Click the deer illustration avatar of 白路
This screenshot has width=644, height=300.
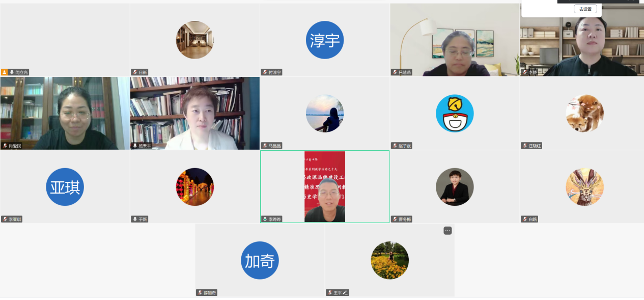point(584,187)
